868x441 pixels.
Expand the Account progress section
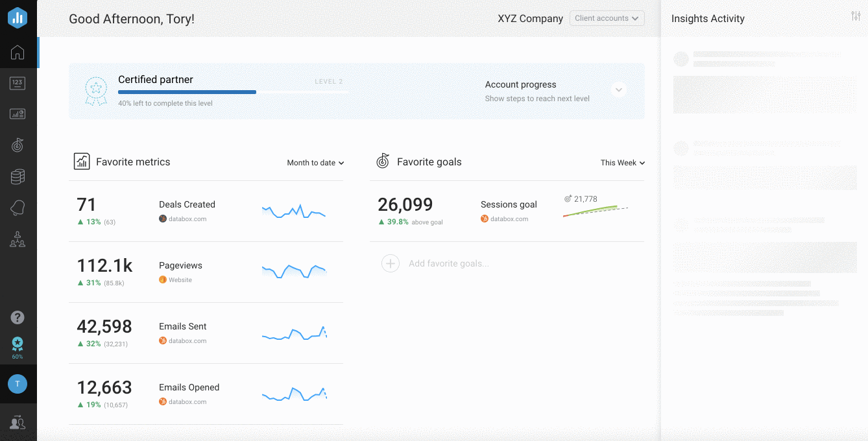pos(618,89)
